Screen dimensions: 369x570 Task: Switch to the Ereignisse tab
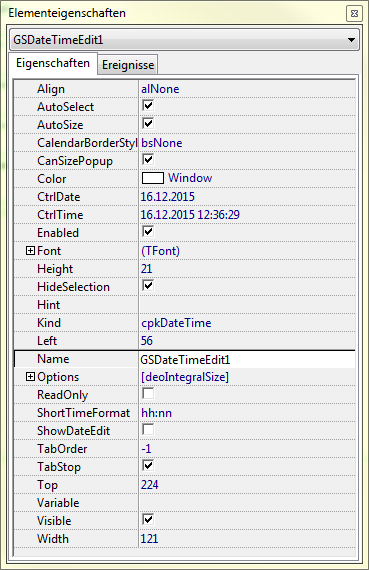(128, 65)
